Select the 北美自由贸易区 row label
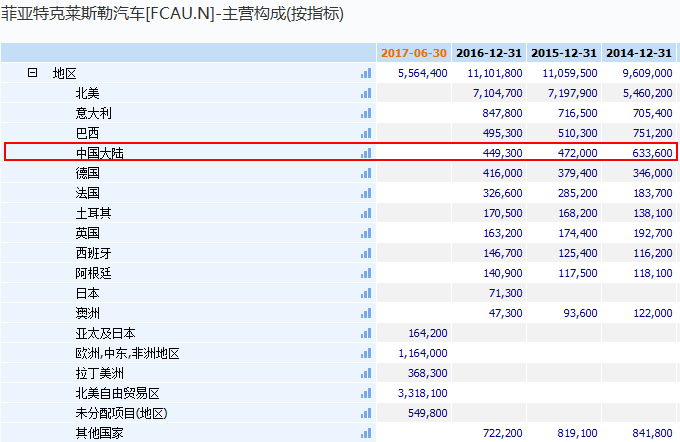 tap(118, 393)
